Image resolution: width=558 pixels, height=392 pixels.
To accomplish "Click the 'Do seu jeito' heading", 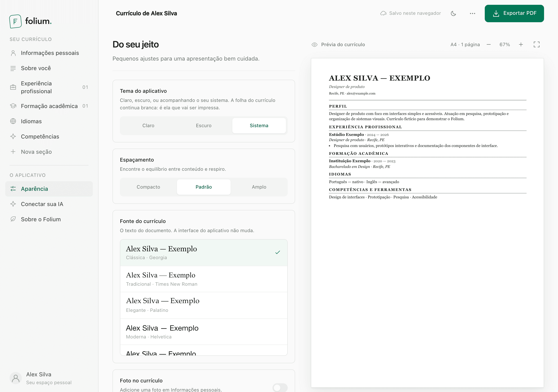I will point(136,44).
